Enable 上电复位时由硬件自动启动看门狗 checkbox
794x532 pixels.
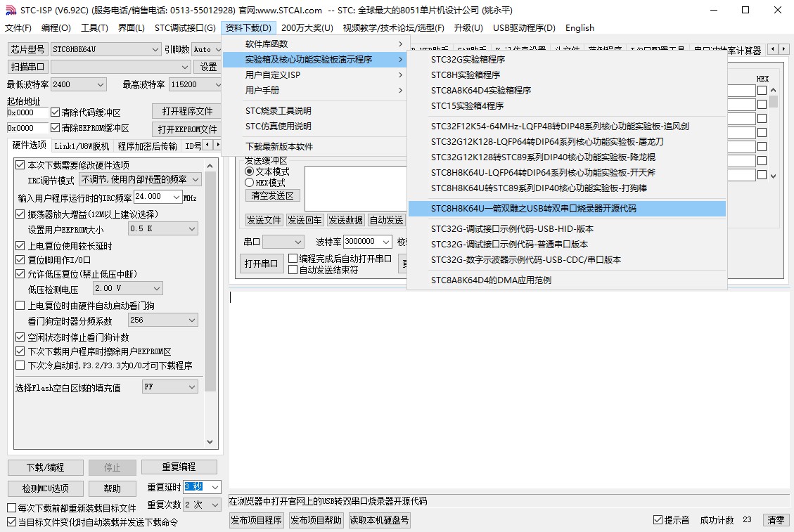click(x=20, y=306)
